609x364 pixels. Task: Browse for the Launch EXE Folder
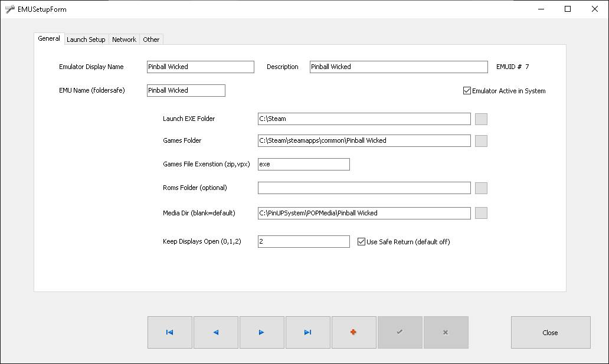tap(481, 119)
